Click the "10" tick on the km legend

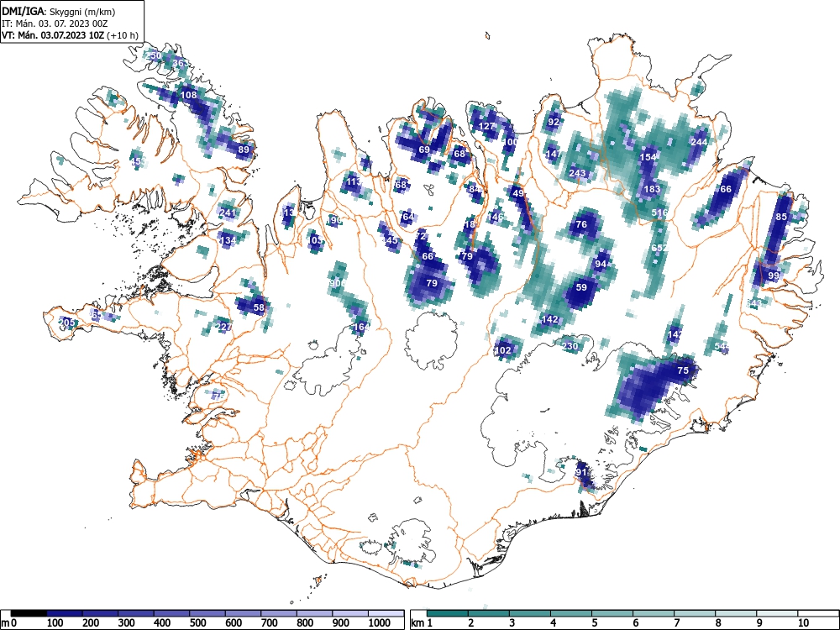802,623
